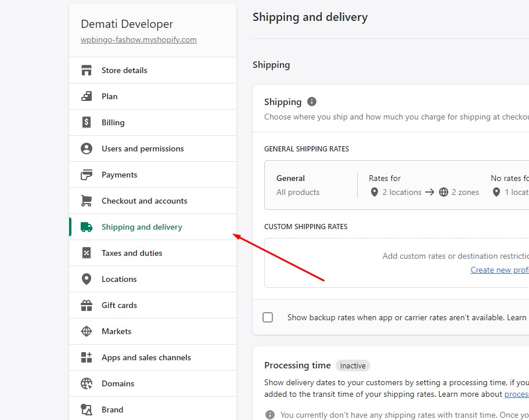Open the wpbingo-fashow.myshopify.com store link
The image size is (529, 420).
tap(139, 40)
